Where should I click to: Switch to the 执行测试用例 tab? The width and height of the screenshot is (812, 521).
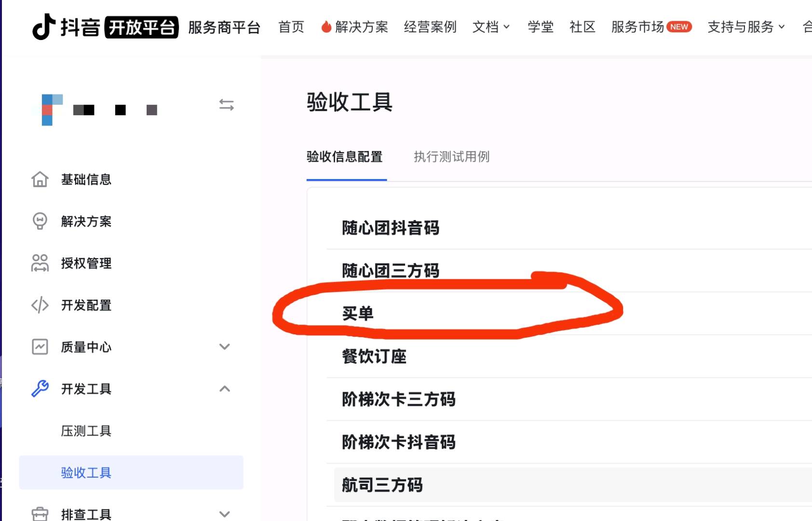click(x=451, y=157)
